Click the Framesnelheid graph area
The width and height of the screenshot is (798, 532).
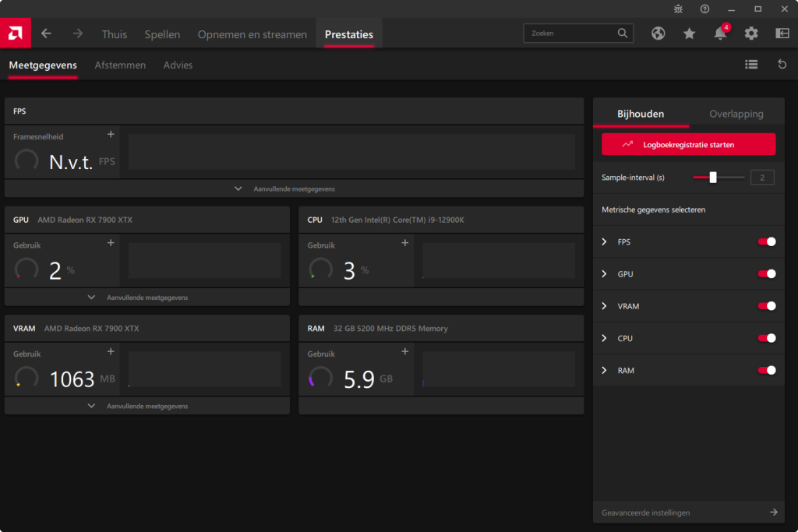pyautogui.click(x=351, y=152)
